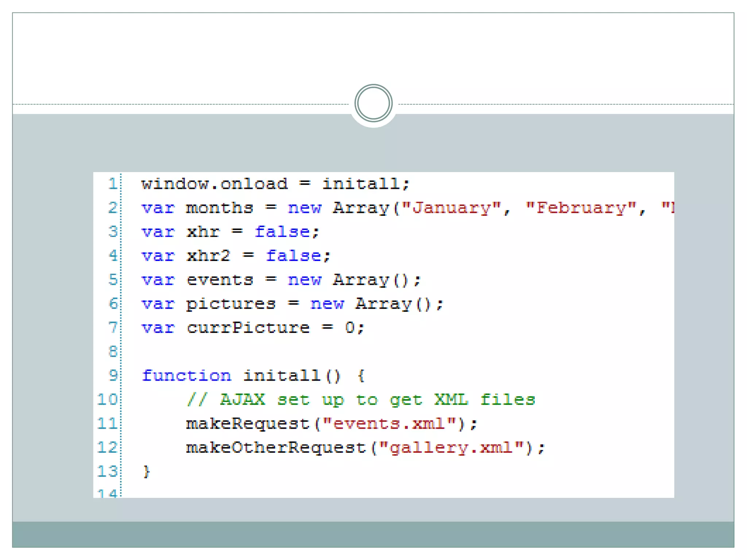This screenshot has height=560, width=747.
Task: Click line number 9 in gutter
Action: coord(113,375)
